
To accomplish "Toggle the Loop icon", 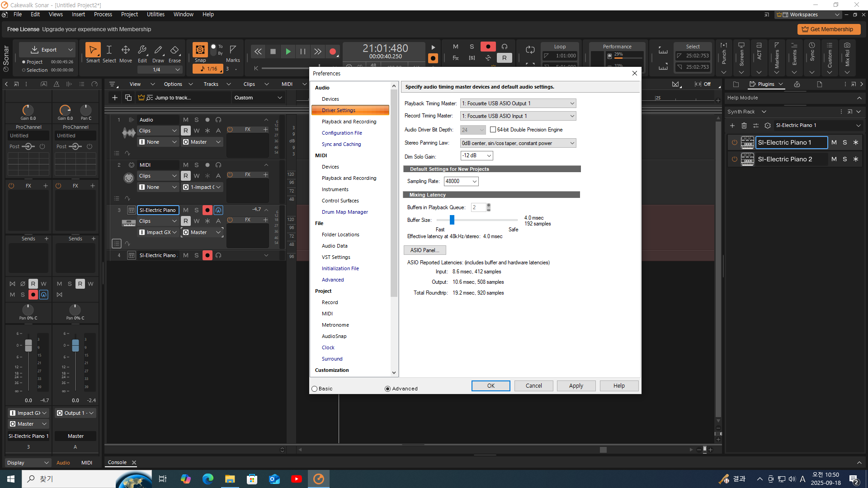I will (x=530, y=49).
